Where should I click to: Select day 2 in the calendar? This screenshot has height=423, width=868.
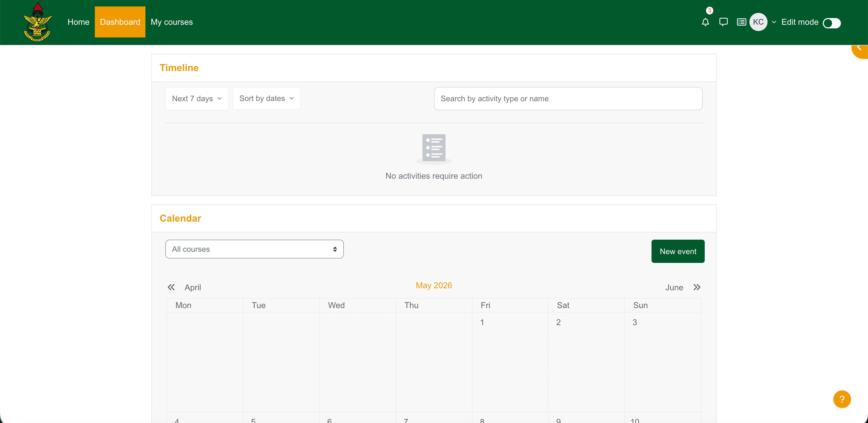pos(558,322)
